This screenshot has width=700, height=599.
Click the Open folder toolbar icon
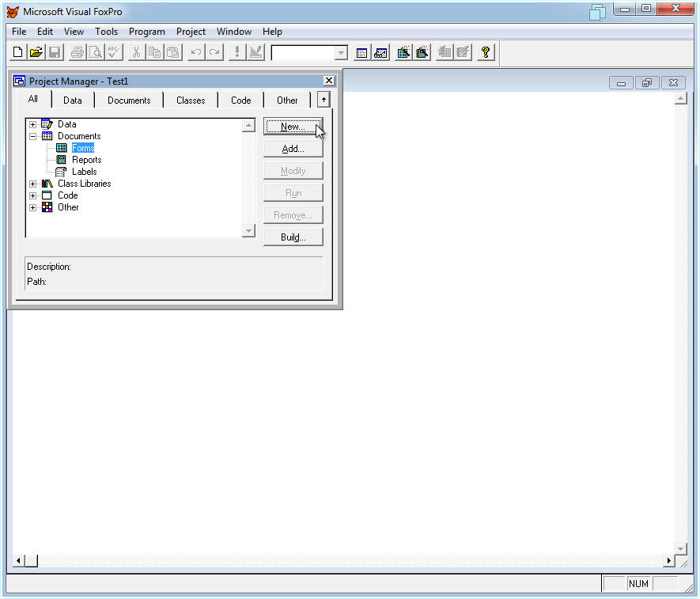pyautogui.click(x=36, y=52)
